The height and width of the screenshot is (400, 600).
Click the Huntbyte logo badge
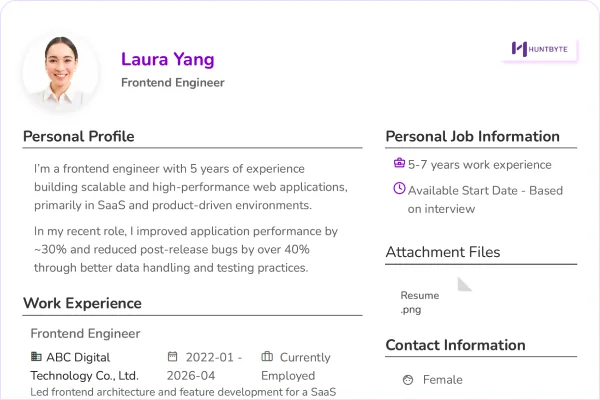tap(540, 49)
